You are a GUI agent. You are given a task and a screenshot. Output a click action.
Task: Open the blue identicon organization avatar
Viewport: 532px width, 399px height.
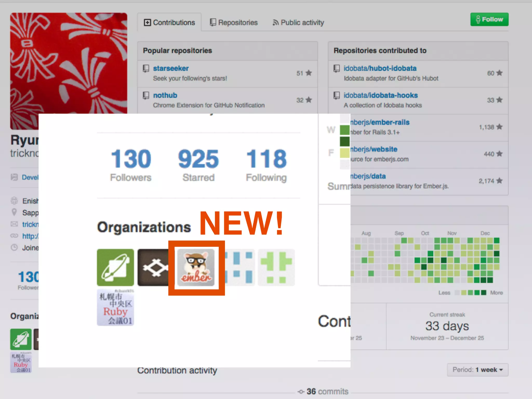click(240, 268)
